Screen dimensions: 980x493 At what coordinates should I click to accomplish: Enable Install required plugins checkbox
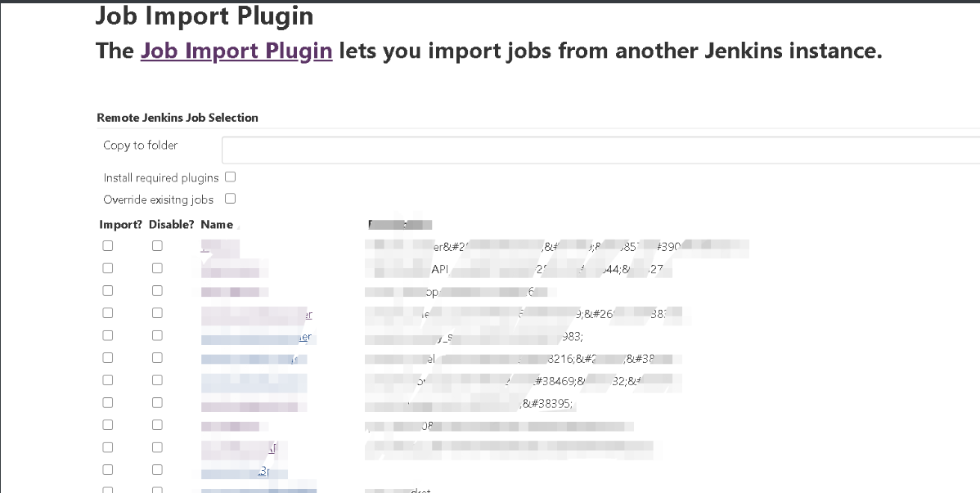[x=230, y=177]
